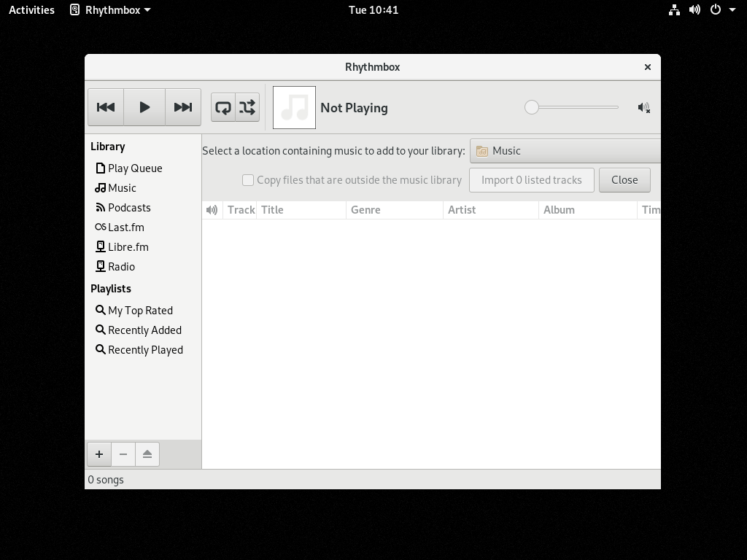Click the eject device button
747x560 pixels.
click(147, 454)
